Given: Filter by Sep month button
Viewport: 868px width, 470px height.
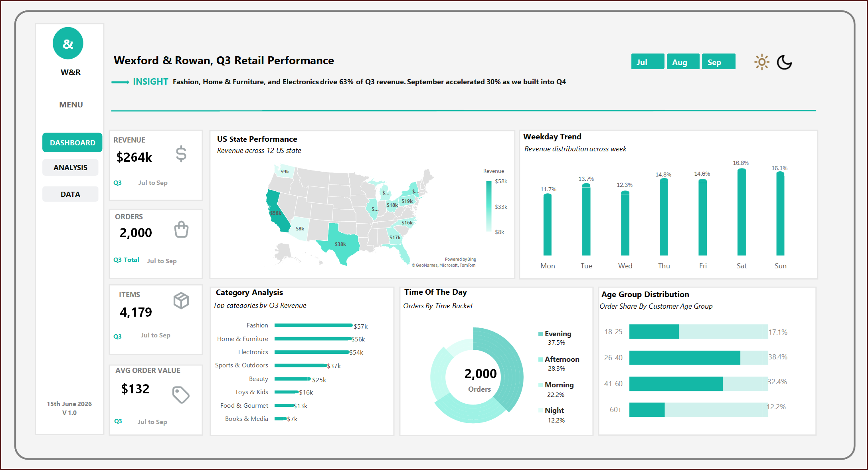Looking at the screenshot, I should (718, 61).
